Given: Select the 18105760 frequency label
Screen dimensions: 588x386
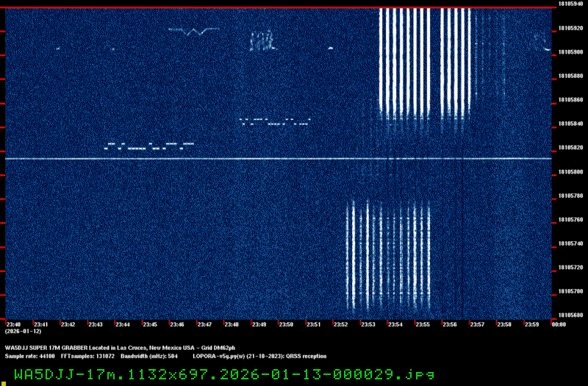Looking at the screenshot, I should click(571, 220).
